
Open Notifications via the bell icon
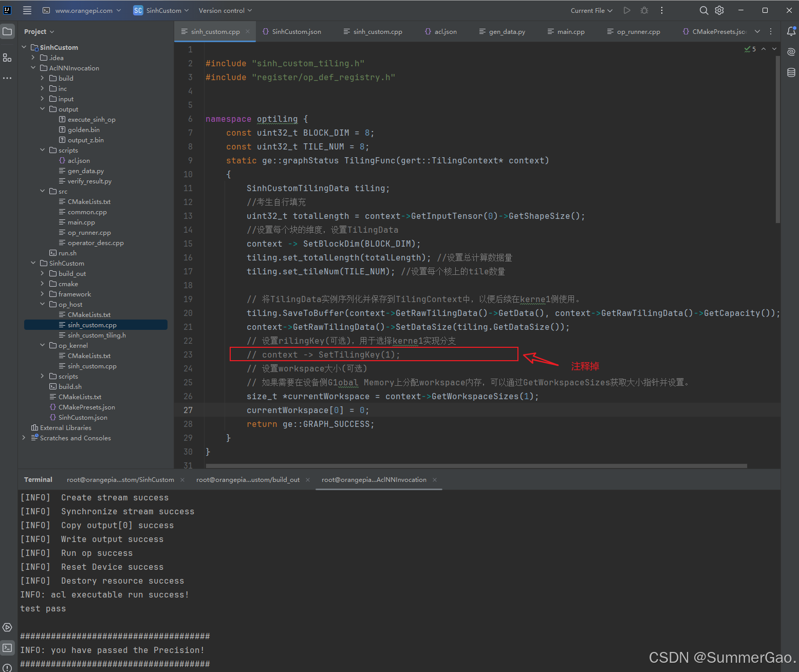pyautogui.click(x=791, y=31)
